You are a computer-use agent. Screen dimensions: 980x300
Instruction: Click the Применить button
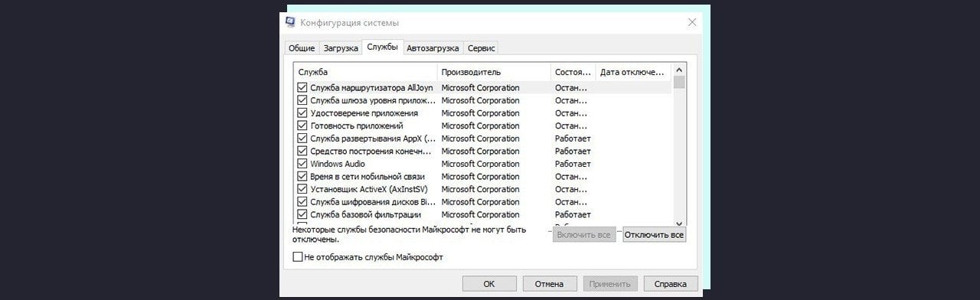point(609,284)
